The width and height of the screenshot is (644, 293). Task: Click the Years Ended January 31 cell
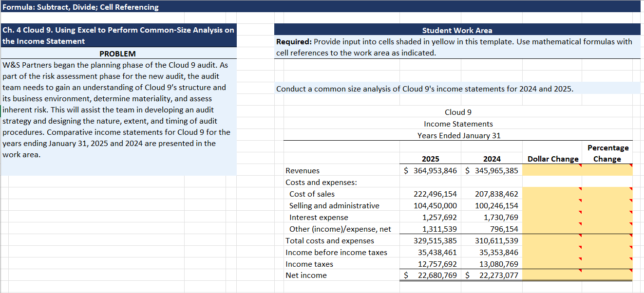[458, 135]
